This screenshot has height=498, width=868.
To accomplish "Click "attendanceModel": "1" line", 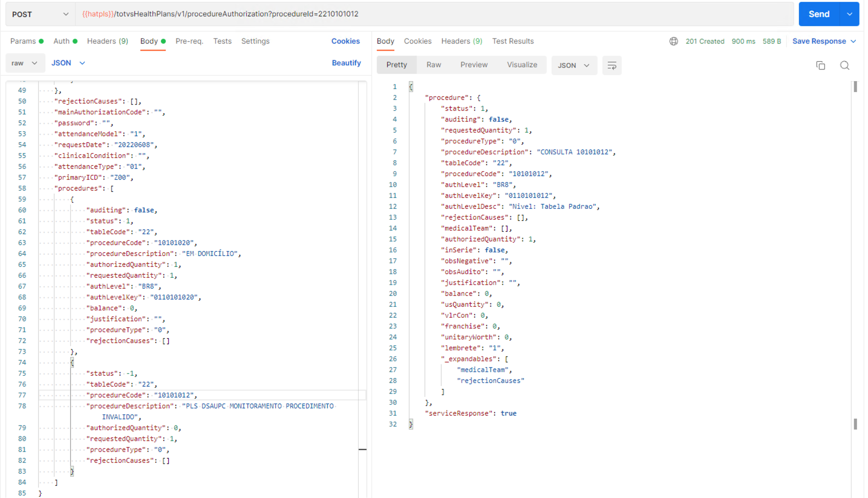I will pos(101,134).
